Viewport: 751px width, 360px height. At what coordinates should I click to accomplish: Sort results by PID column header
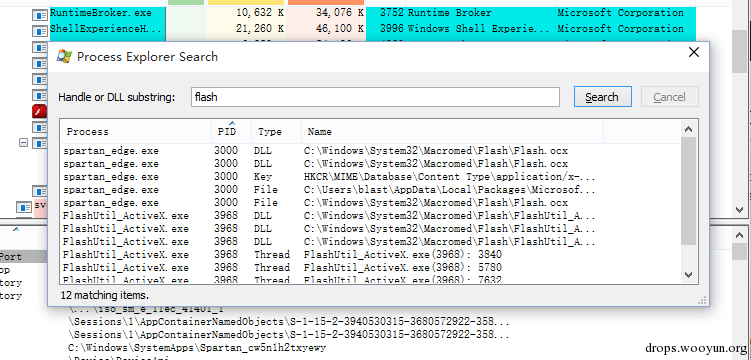231,131
